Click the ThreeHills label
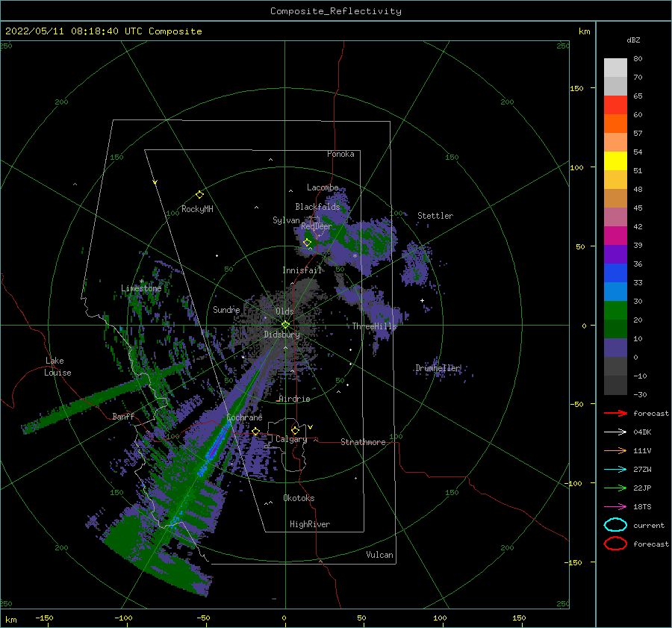This screenshot has height=628, width=672. point(375,326)
